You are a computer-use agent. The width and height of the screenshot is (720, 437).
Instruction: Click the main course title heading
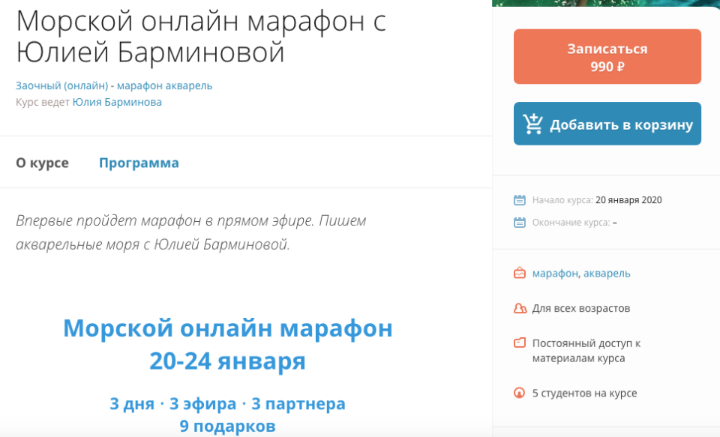coord(200,35)
